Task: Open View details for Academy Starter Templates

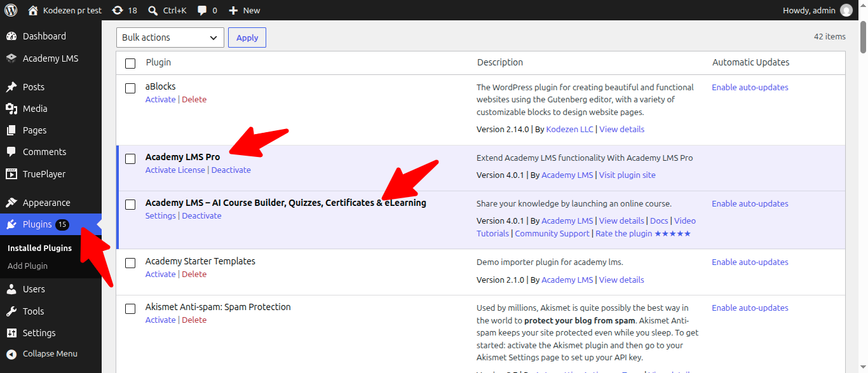Action: click(x=621, y=280)
